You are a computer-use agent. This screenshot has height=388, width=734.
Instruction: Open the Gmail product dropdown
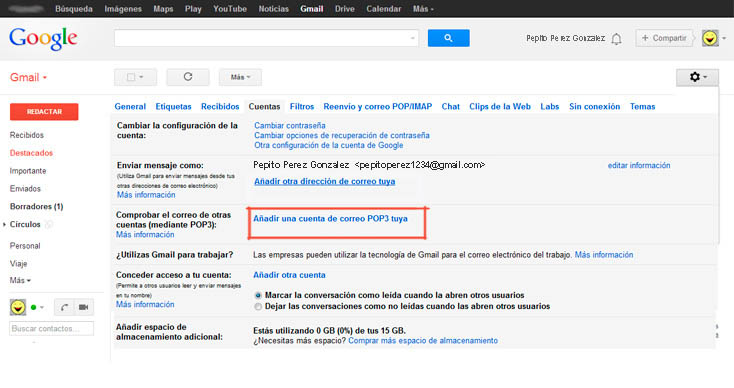[x=29, y=77]
